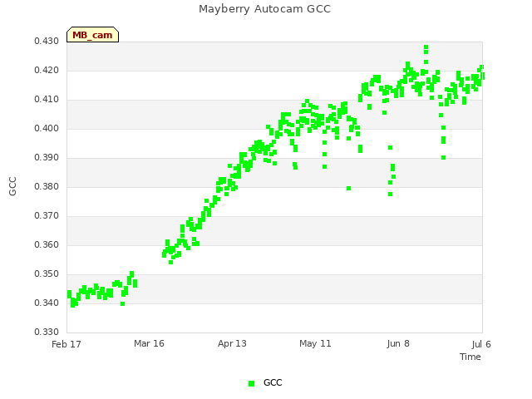Image resolution: width=532 pixels, height=399 pixels.
Task: Click the Jun 8 x-axis label
Action: [398, 344]
